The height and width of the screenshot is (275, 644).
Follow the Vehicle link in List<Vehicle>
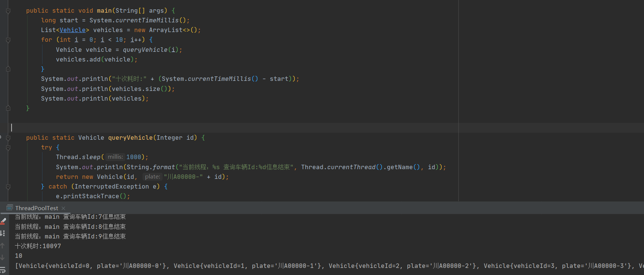(73, 30)
